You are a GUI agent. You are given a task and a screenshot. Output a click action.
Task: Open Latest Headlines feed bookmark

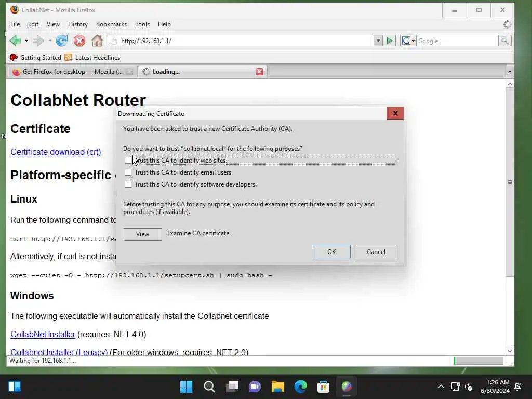point(92,57)
